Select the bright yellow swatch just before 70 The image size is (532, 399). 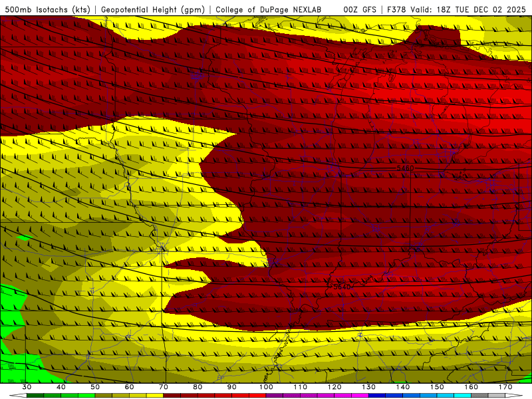pyautogui.click(x=155, y=396)
